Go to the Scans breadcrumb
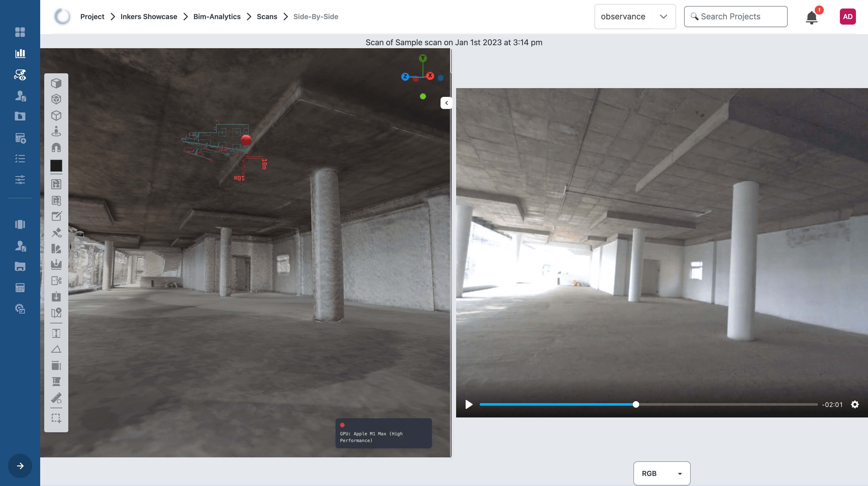 (x=266, y=17)
